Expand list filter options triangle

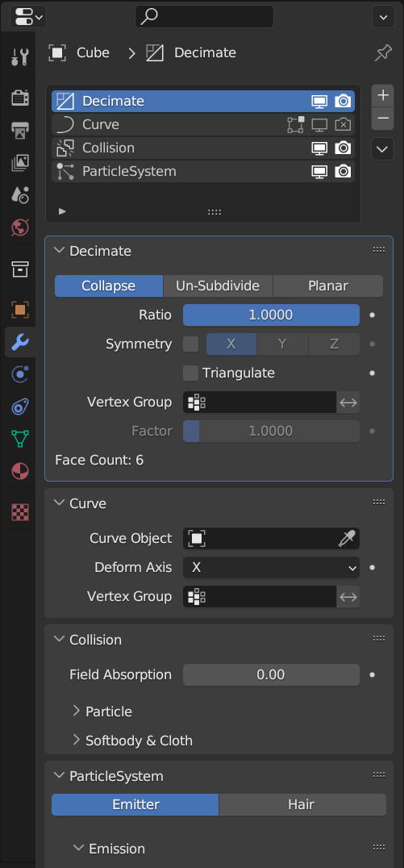click(62, 211)
